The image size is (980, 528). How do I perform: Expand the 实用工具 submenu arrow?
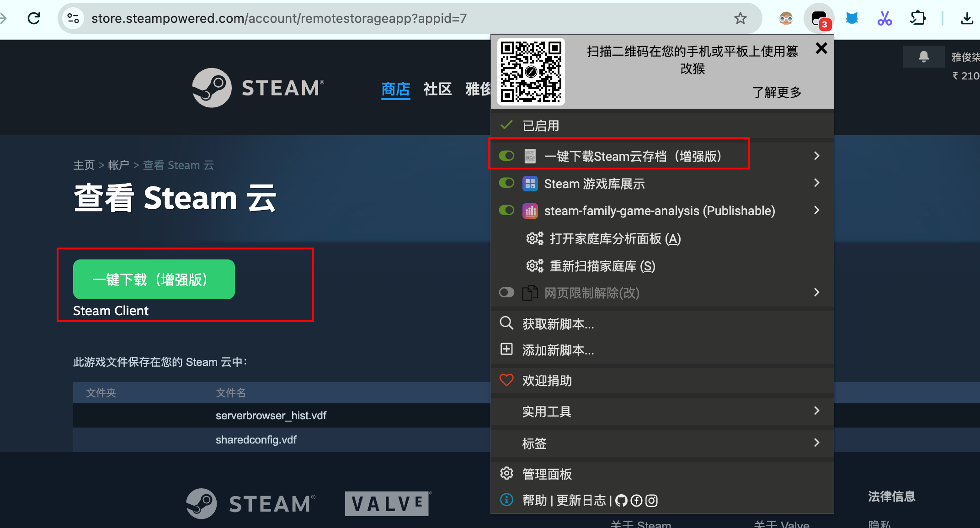click(x=816, y=411)
